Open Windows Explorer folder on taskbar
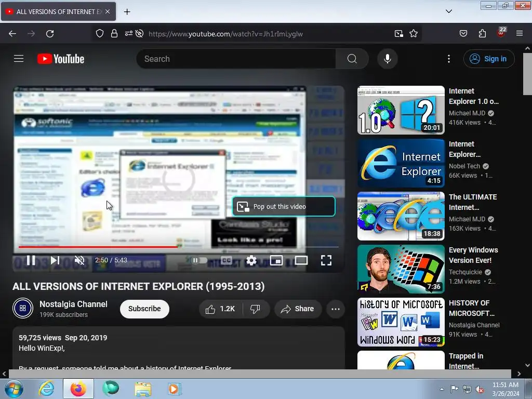532x399 pixels. [x=143, y=389]
